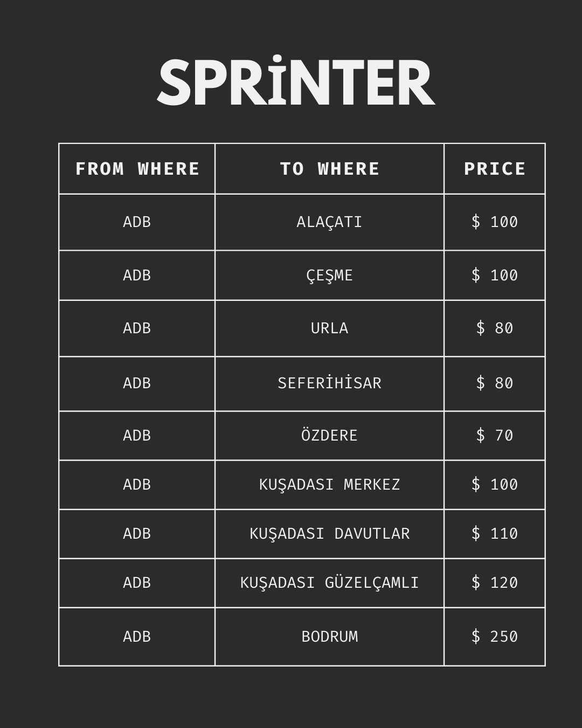Select the FROM WHERE column header

tap(137, 169)
